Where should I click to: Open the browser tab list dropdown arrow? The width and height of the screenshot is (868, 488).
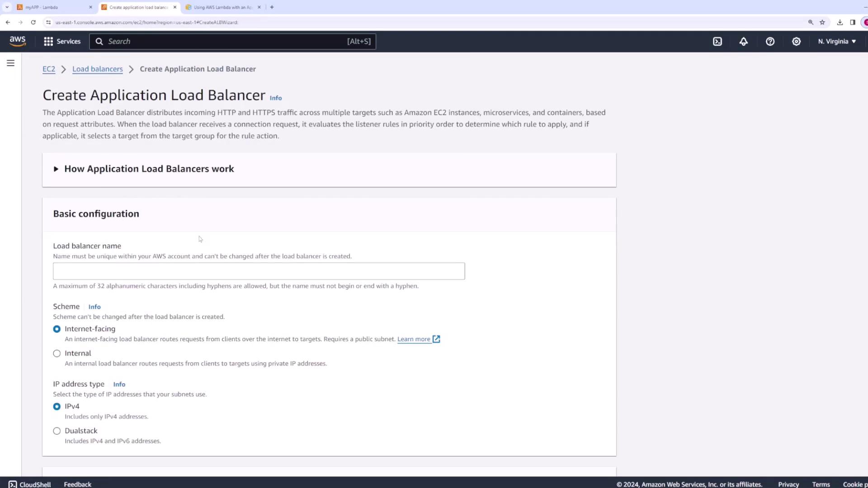click(x=7, y=7)
